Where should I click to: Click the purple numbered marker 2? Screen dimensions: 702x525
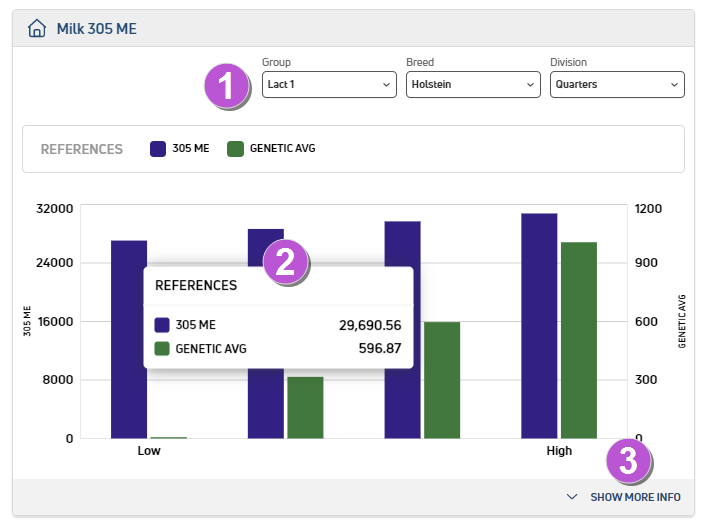[x=285, y=262]
